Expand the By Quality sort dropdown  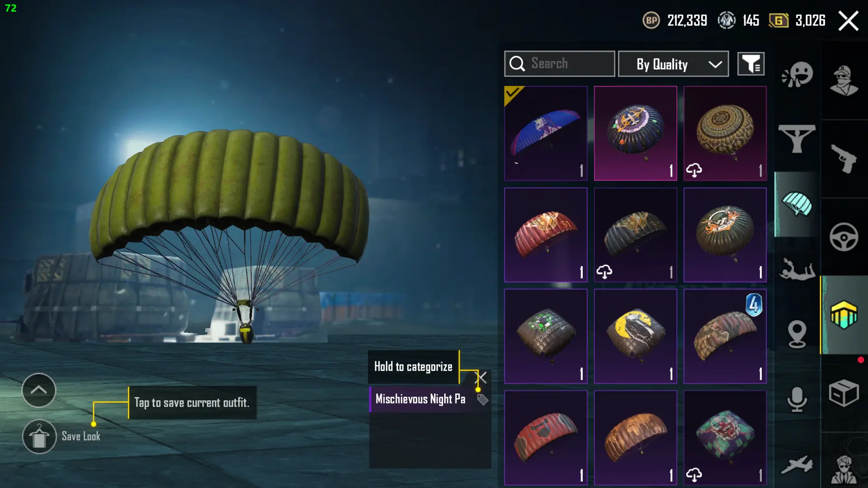pos(673,64)
